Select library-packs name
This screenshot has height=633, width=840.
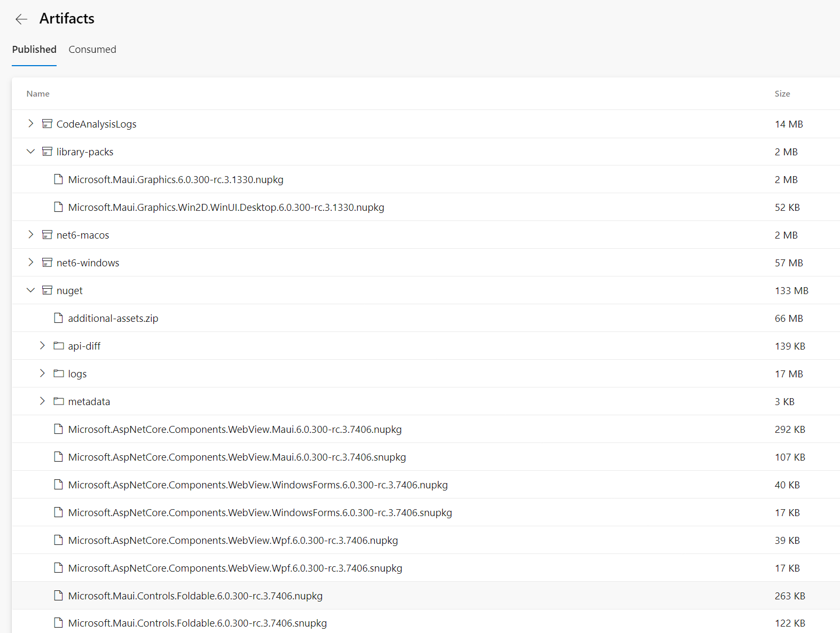click(x=85, y=152)
